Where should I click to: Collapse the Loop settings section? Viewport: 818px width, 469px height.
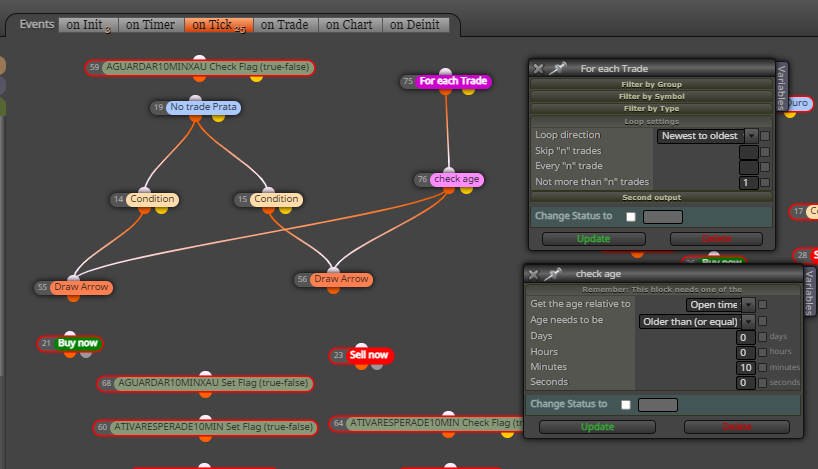pyautogui.click(x=651, y=122)
